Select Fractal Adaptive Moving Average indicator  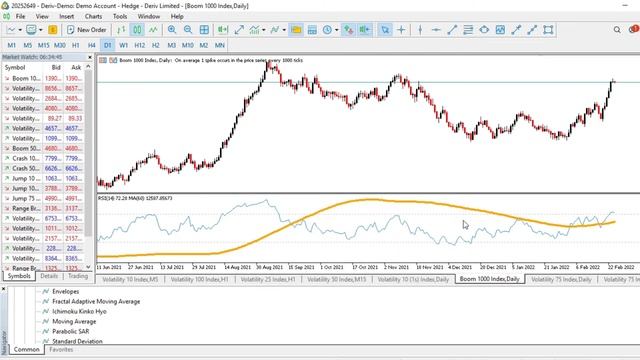pyautogui.click(x=96, y=301)
